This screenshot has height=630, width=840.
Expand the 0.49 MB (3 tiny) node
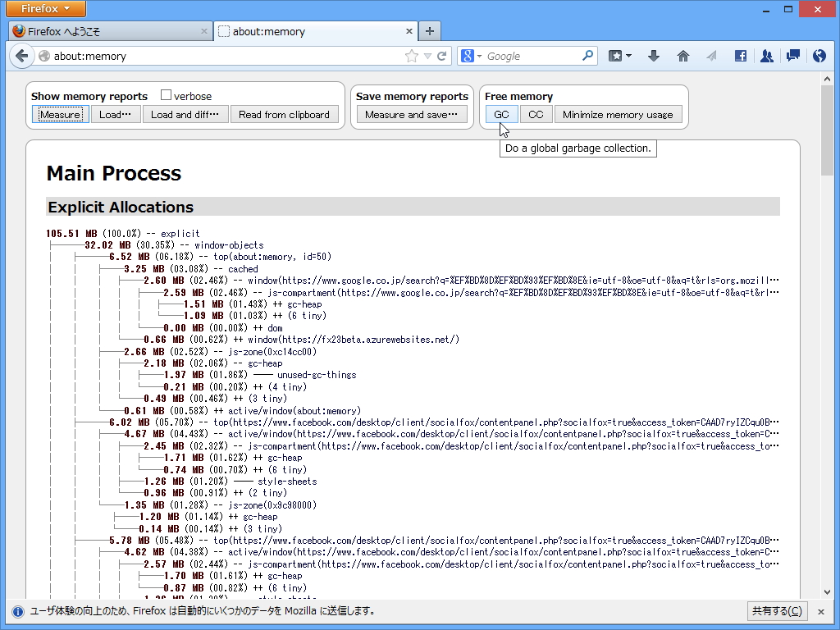tap(216, 399)
